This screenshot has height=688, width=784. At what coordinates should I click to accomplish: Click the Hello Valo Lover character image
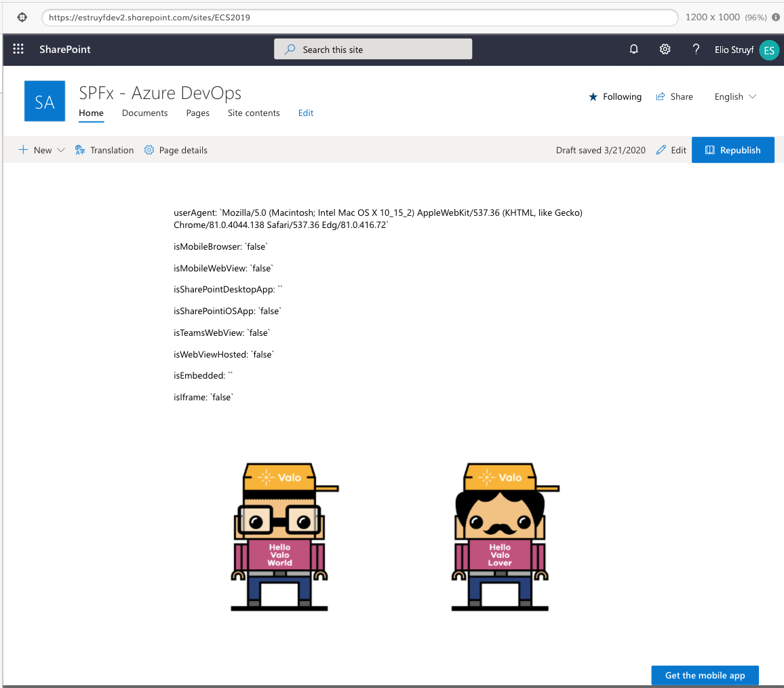click(505, 537)
